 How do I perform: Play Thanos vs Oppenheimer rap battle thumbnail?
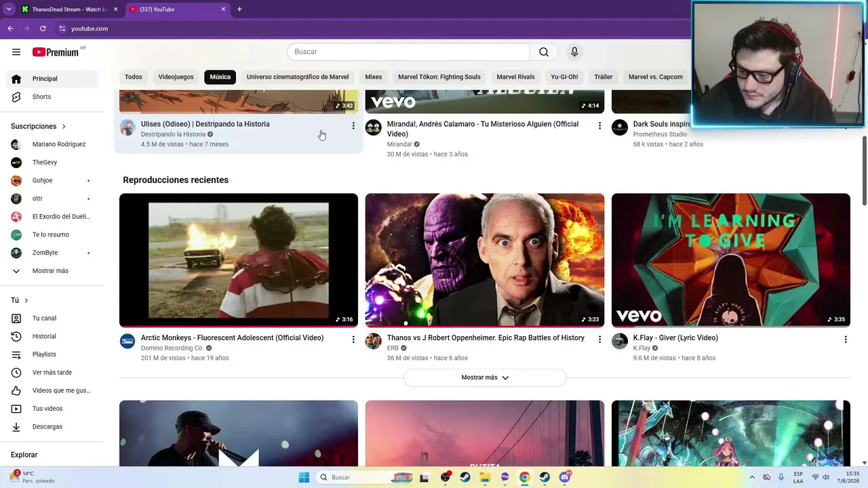pyautogui.click(x=485, y=260)
